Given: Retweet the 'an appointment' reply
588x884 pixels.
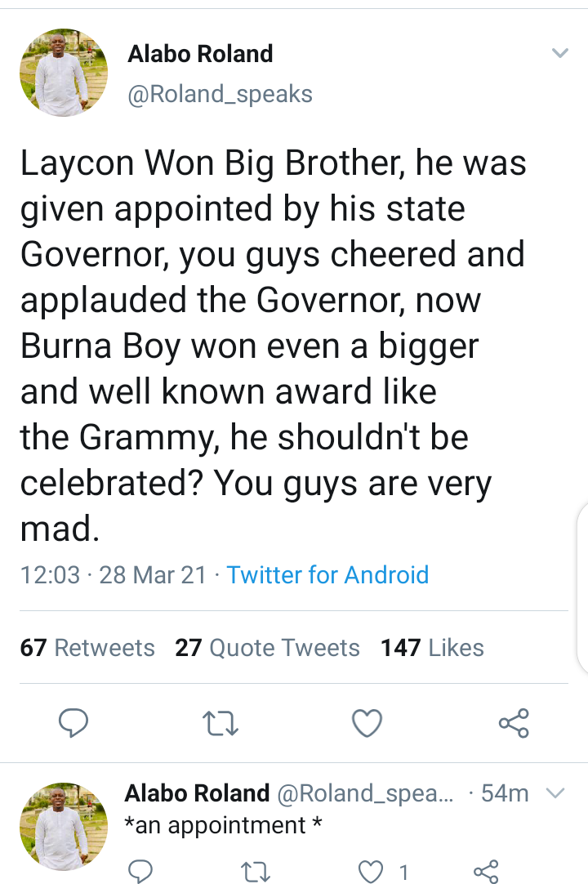Looking at the screenshot, I should click(x=257, y=871).
